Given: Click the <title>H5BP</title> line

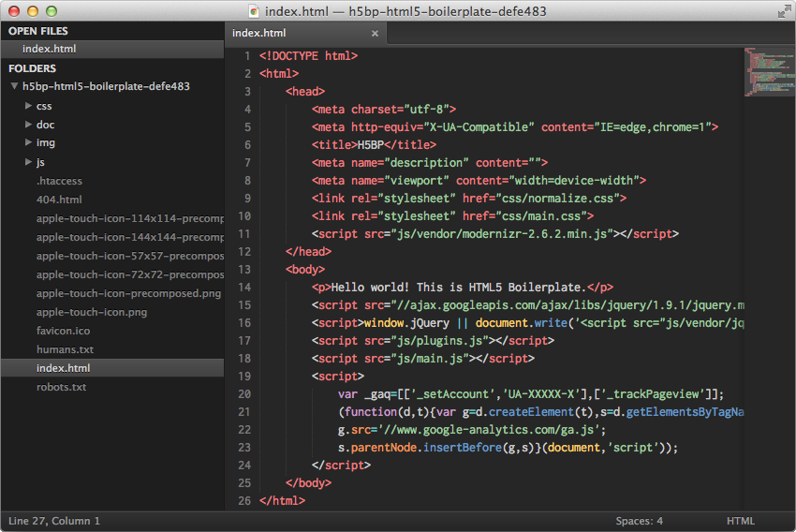Looking at the screenshot, I should 374,145.
